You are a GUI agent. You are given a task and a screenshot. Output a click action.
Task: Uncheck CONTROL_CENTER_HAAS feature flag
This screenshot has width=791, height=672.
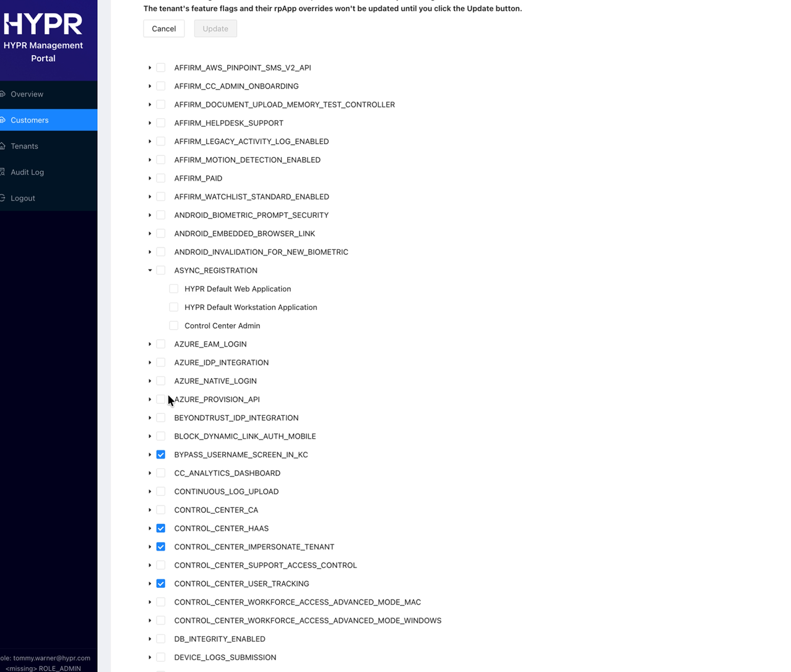[161, 528]
